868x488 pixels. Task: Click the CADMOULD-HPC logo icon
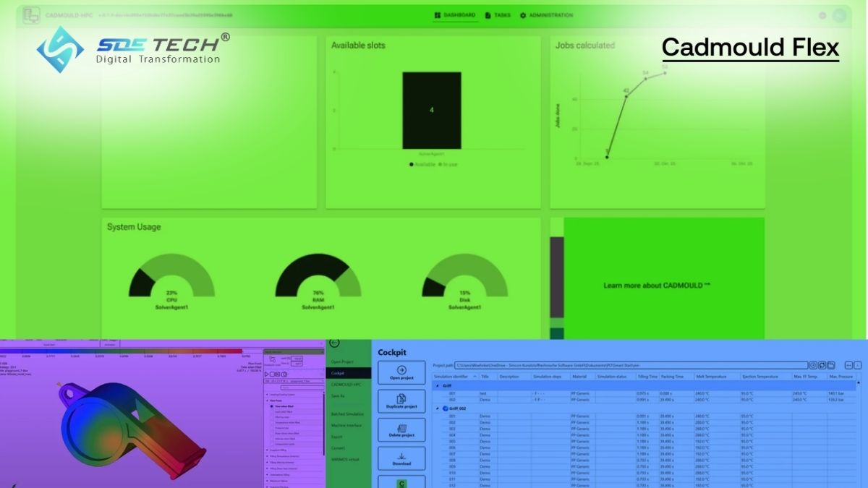pos(31,14)
